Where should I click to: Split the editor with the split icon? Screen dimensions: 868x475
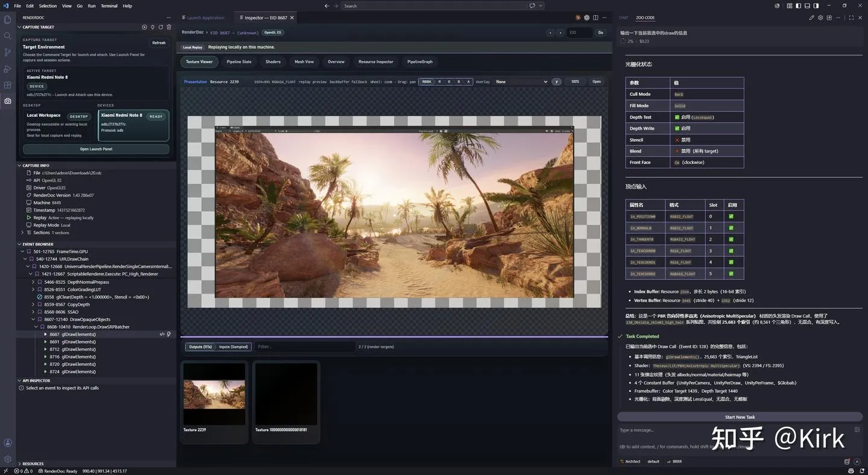point(596,17)
